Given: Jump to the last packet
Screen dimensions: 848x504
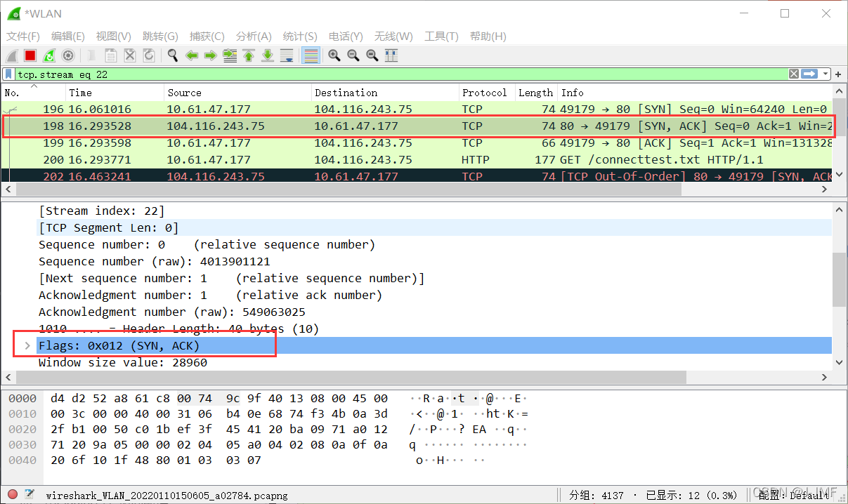Looking at the screenshot, I should pyautogui.click(x=268, y=55).
